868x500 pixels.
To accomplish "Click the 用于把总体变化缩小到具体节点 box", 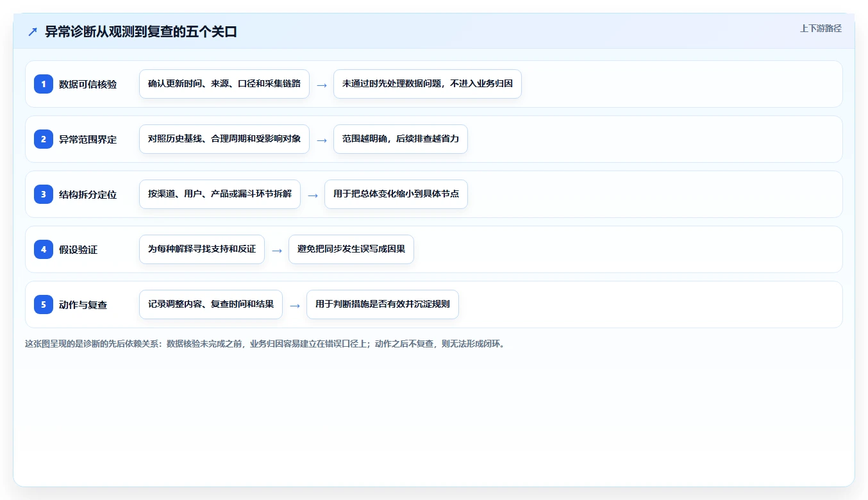I will coord(396,194).
